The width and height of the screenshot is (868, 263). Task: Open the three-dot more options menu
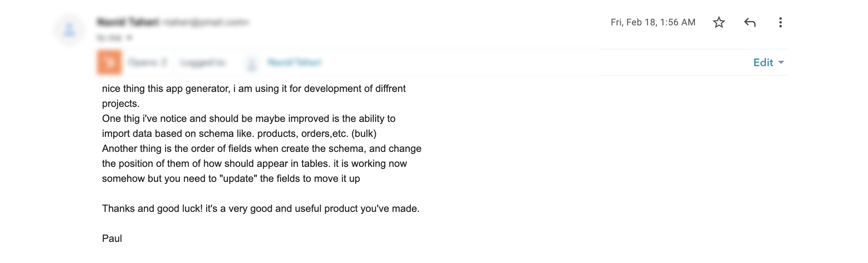pyautogui.click(x=780, y=22)
